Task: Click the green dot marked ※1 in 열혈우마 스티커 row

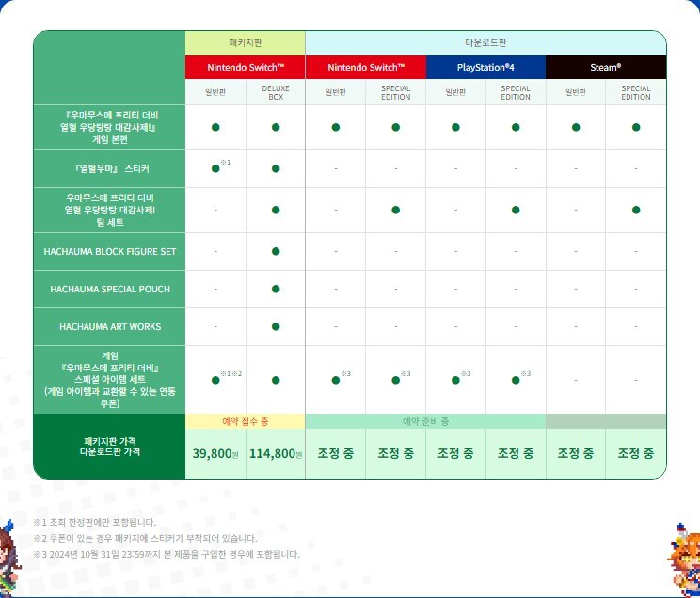Action: pos(215,168)
